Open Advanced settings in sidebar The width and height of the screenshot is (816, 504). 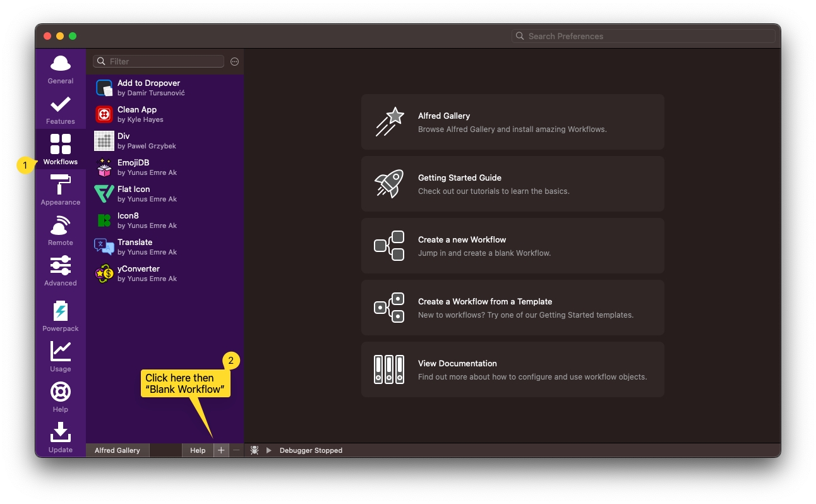point(61,272)
